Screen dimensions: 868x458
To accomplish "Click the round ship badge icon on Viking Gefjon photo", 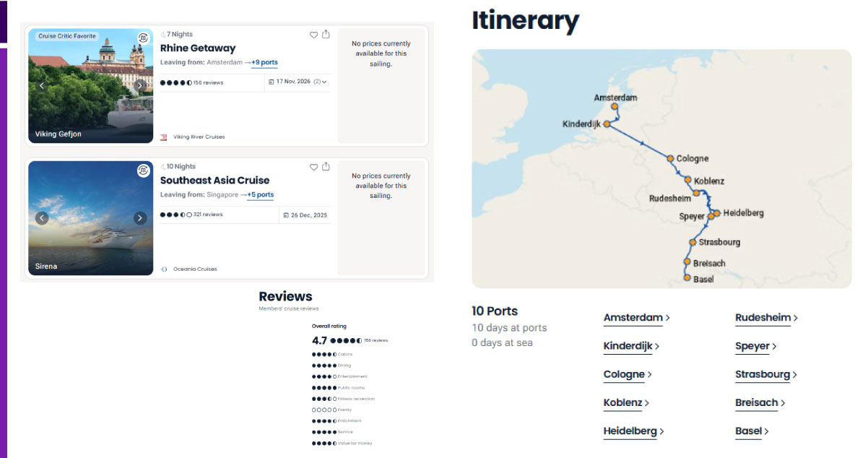I will click(x=144, y=38).
